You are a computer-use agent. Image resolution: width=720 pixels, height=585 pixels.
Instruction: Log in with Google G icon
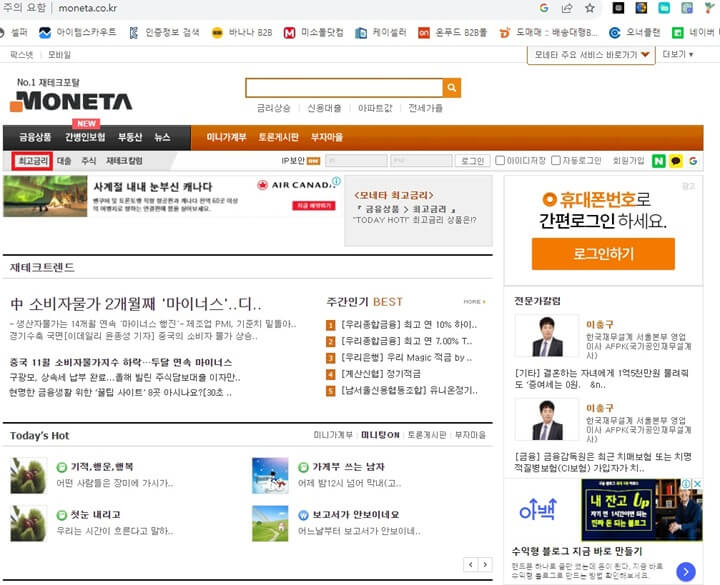tap(693, 161)
